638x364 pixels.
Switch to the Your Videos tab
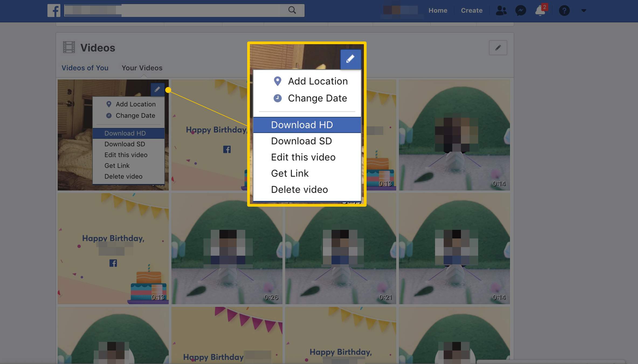tap(142, 68)
